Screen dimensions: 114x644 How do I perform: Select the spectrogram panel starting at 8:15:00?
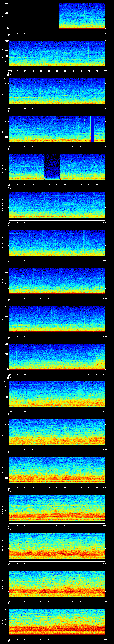pos(57,432)
